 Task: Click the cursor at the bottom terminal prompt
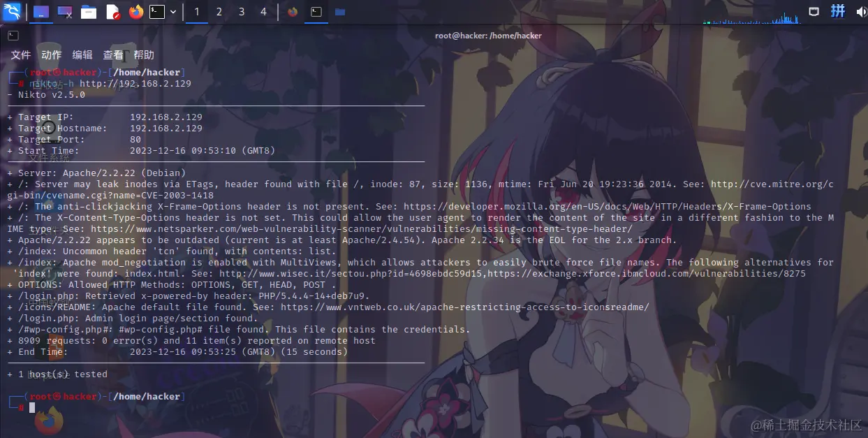pos(32,407)
